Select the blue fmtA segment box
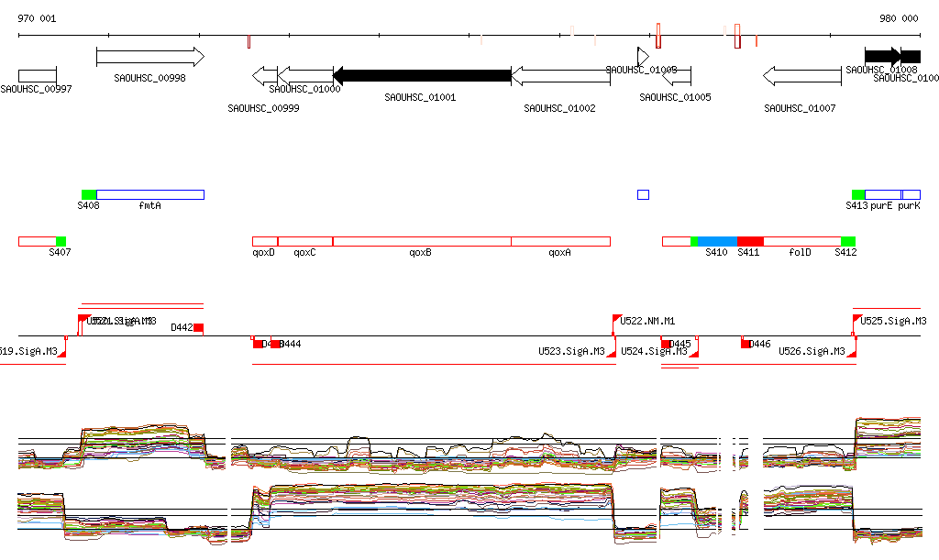 click(x=150, y=194)
